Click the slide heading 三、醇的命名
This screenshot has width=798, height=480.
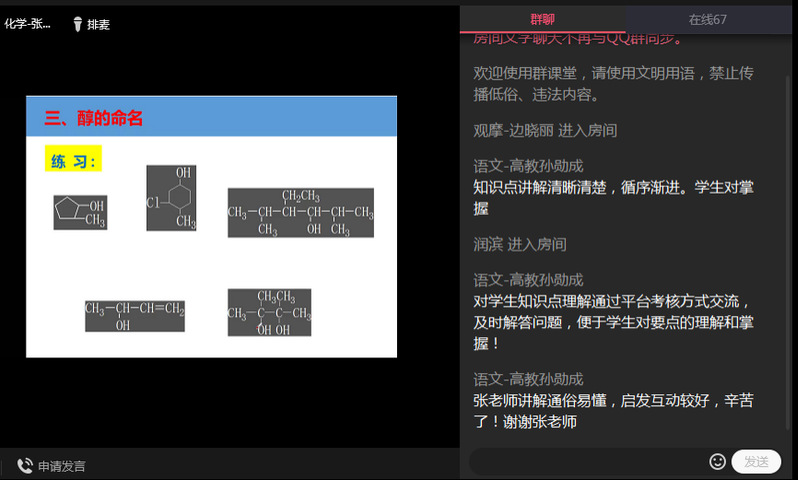coord(94,118)
